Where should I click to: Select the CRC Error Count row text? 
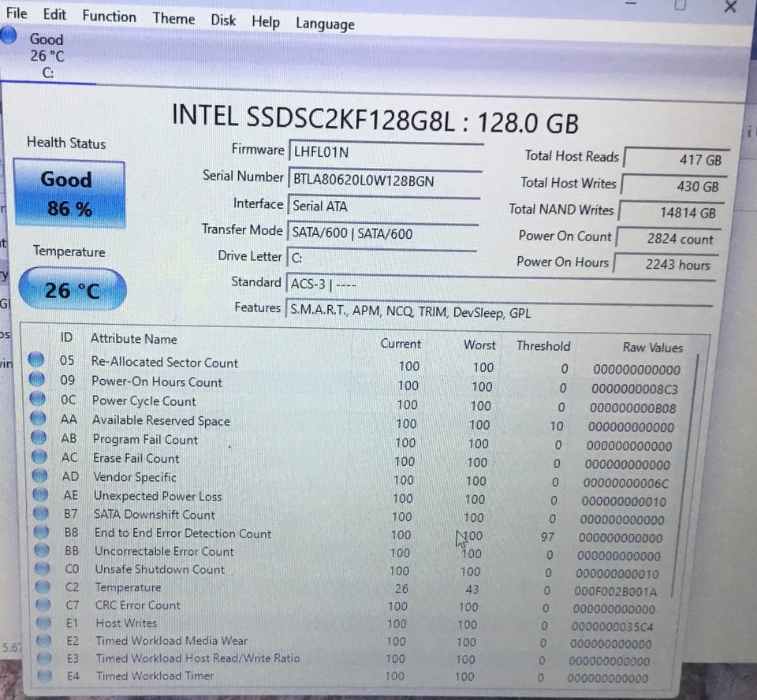[x=137, y=605]
